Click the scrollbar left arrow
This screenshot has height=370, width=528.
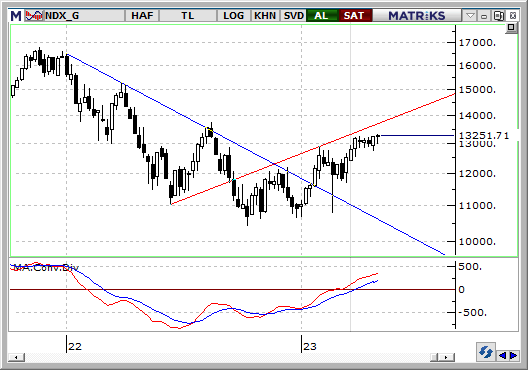[x=16, y=357]
